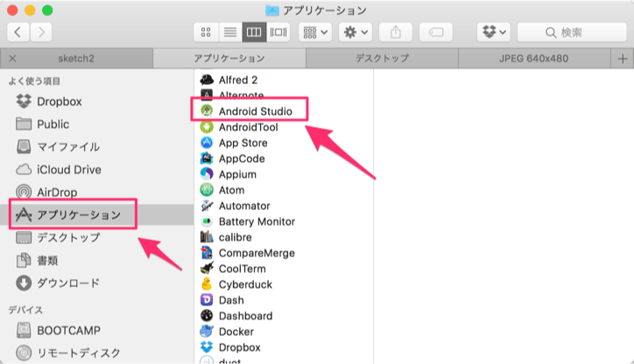Go forward with the right chevron button
This screenshot has width=634, height=364.
click(41, 31)
